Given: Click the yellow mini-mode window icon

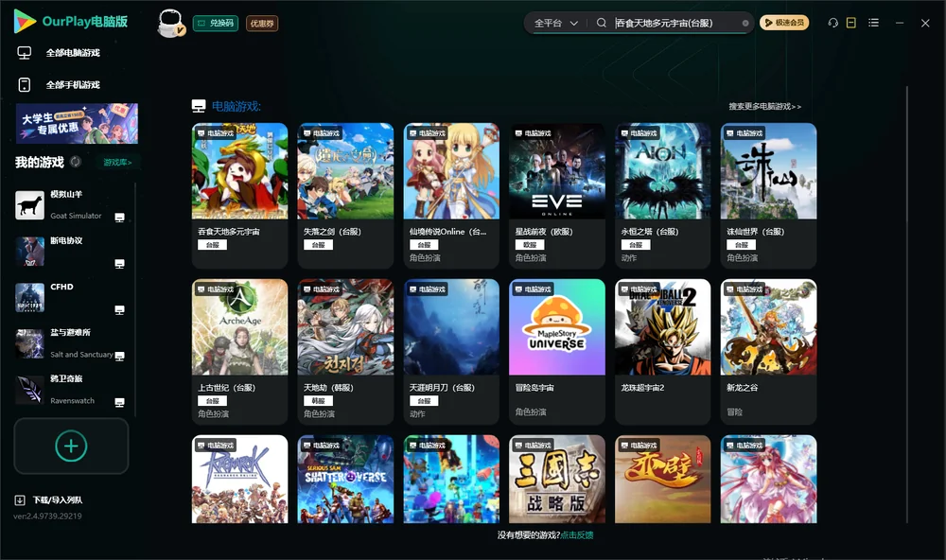Looking at the screenshot, I should [x=851, y=23].
